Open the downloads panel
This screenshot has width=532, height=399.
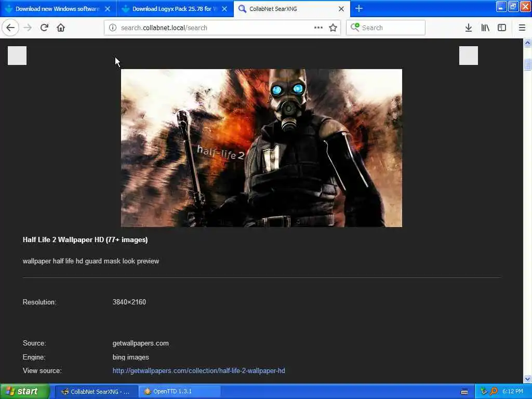tap(469, 28)
